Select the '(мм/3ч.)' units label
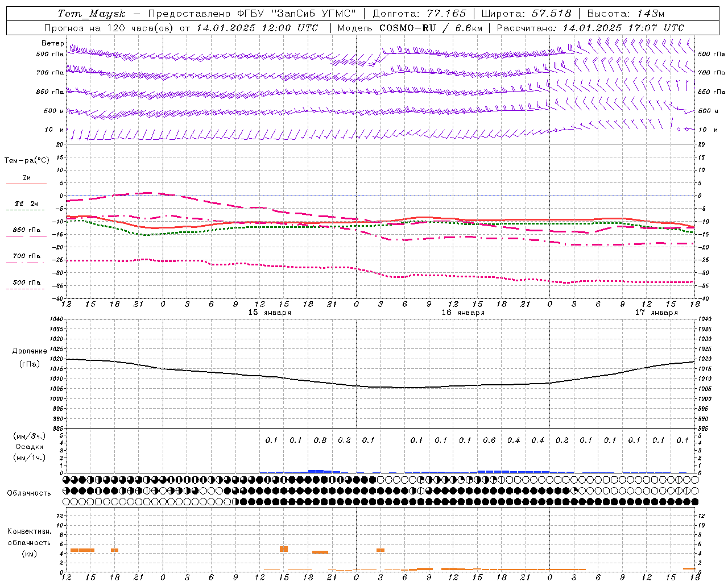Image resolution: width=728 pixels, height=582 pixels. tap(30, 436)
